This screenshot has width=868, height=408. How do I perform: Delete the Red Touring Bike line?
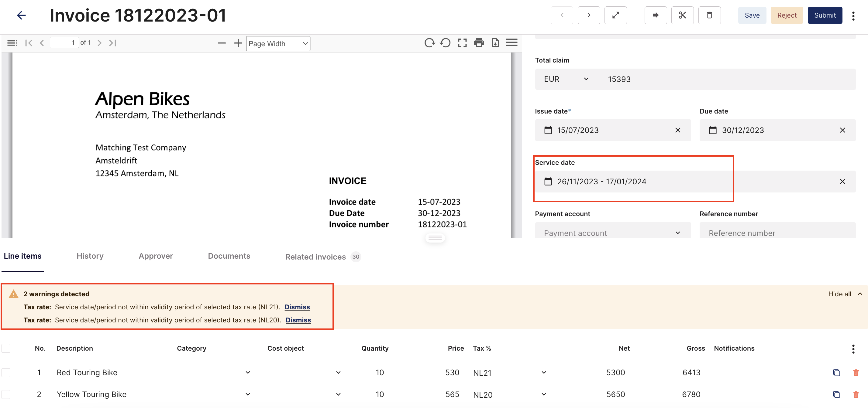[856, 372]
